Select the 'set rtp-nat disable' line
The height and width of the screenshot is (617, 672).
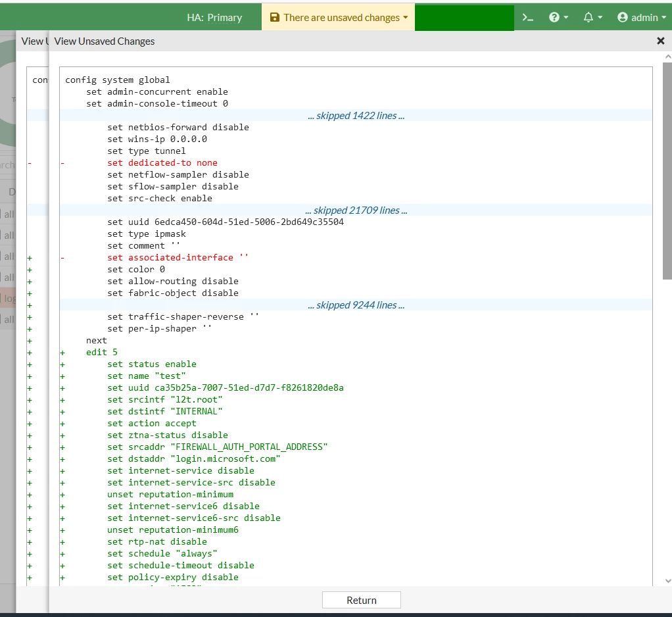pos(157,541)
